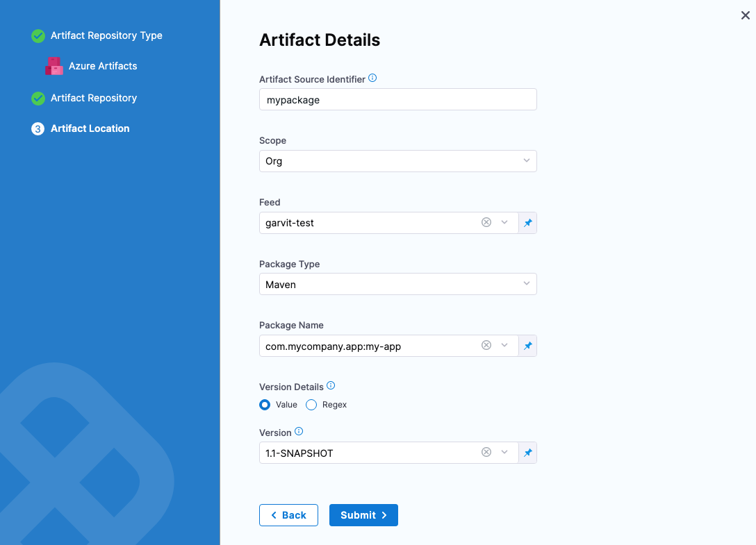
Task: Click the pin icon beside Feed field
Action: point(527,223)
